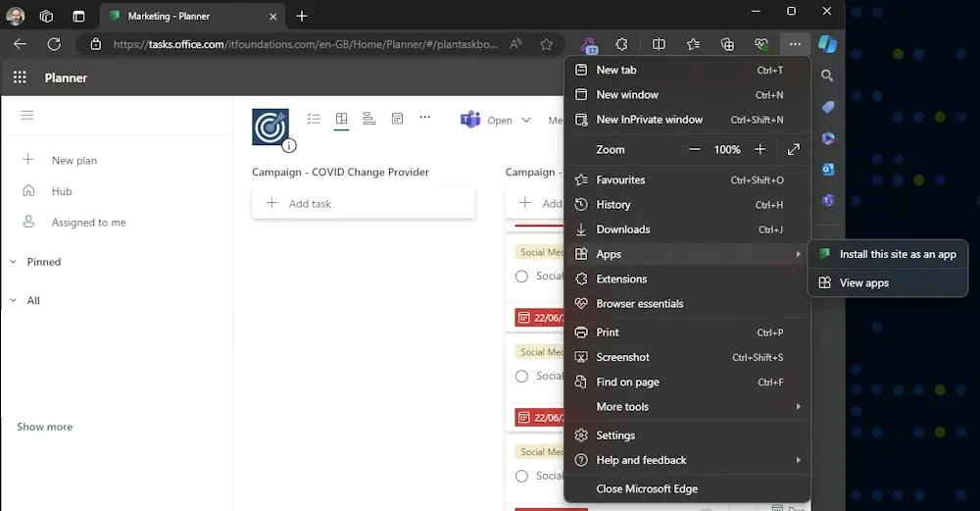Tick the second Social task completion circle

[521, 377]
